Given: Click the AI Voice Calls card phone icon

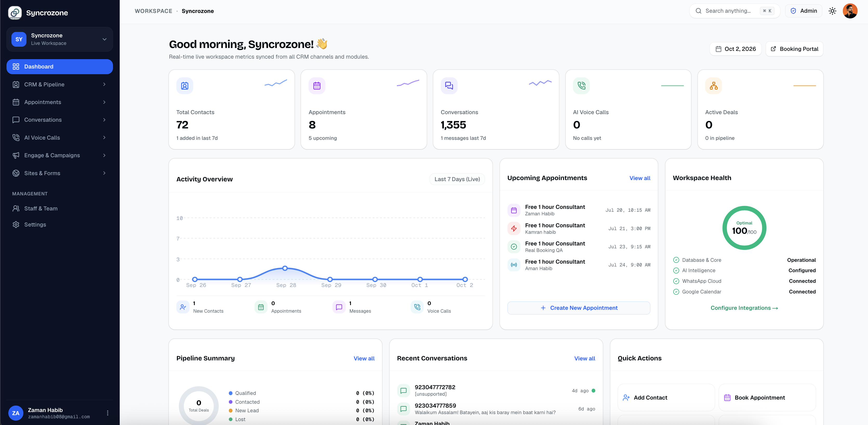Looking at the screenshot, I should tap(581, 86).
